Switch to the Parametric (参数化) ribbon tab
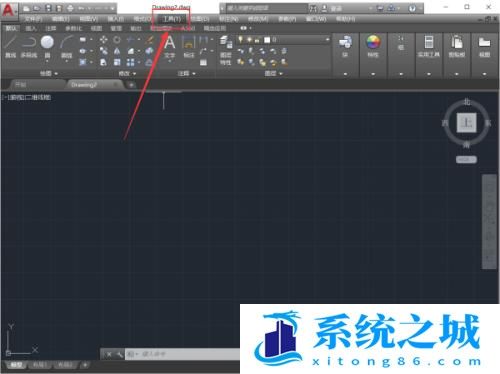The image size is (500, 374). (x=73, y=28)
